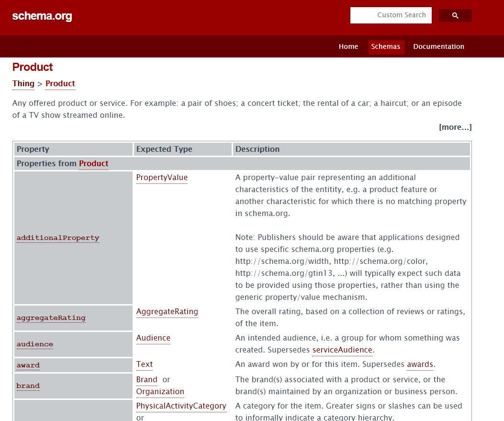Expand the [more...] description link
The image size is (504, 421).
pos(456,127)
